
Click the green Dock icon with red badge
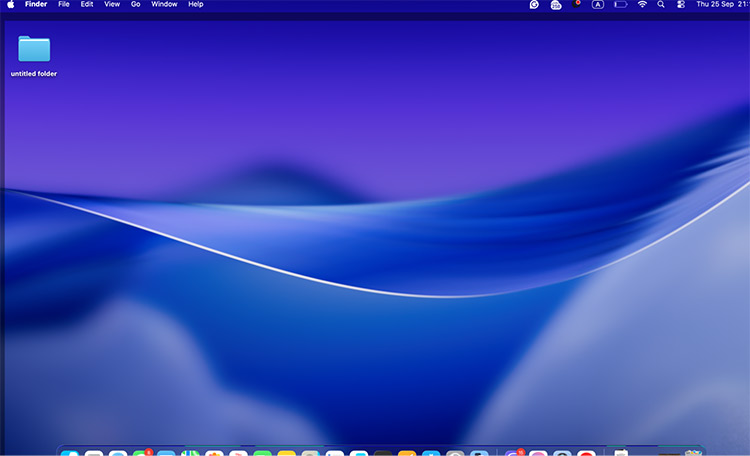pyautogui.click(x=142, y=453)
